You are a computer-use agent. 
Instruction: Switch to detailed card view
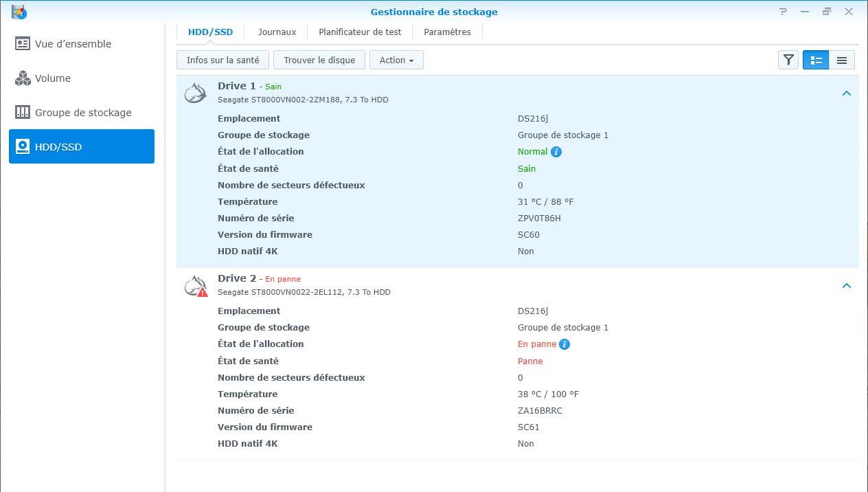tap(816, 60)
